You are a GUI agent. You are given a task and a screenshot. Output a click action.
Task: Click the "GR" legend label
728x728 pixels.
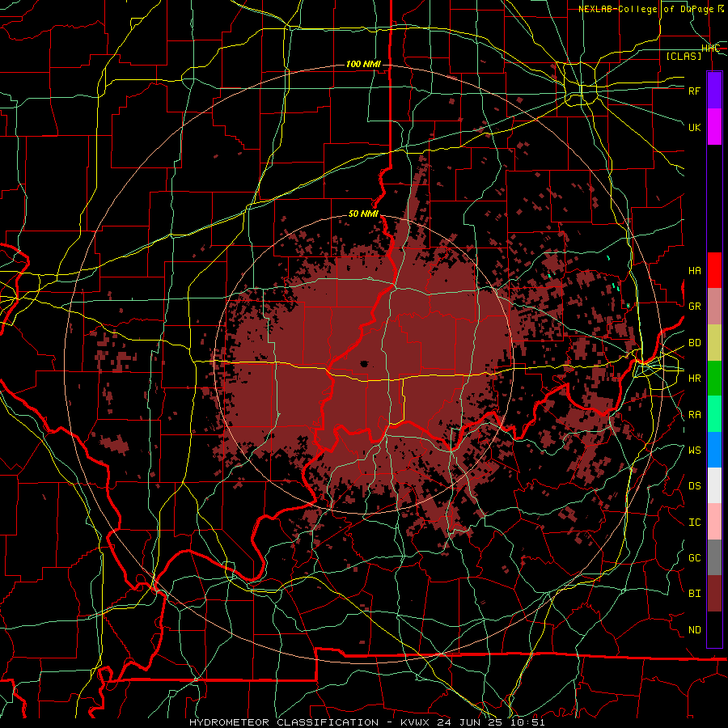[x=694, y=307]
